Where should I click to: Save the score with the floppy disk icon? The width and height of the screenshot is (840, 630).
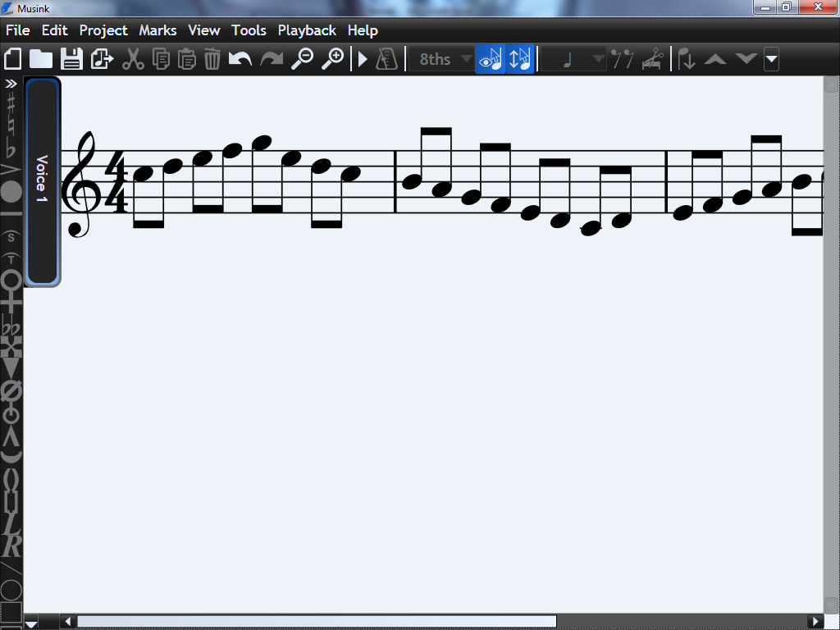(x=72, y=59)
